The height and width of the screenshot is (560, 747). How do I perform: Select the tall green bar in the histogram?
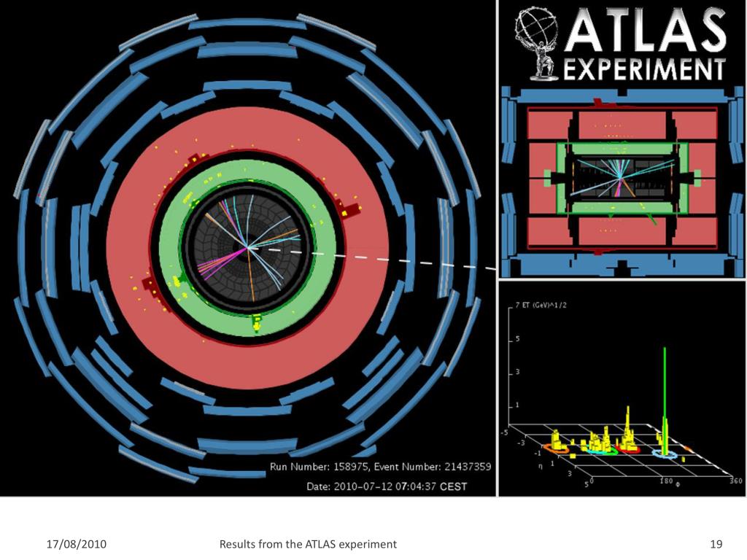tap(664, 394)
